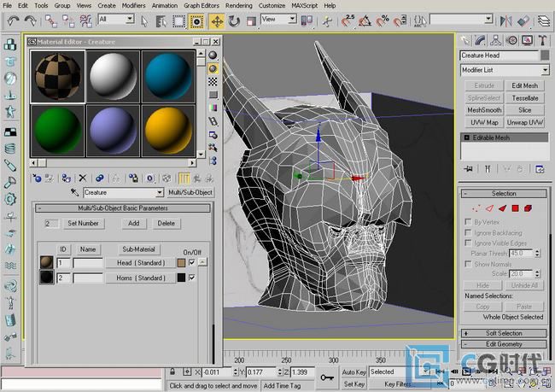Toggle On/Off checkbox for Head material
The width and height of the screenshot is (555, 392).
[192, 262]
